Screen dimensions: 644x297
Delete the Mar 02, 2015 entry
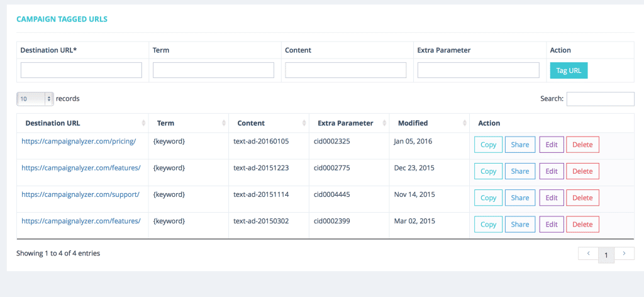[x=582, y=224]
